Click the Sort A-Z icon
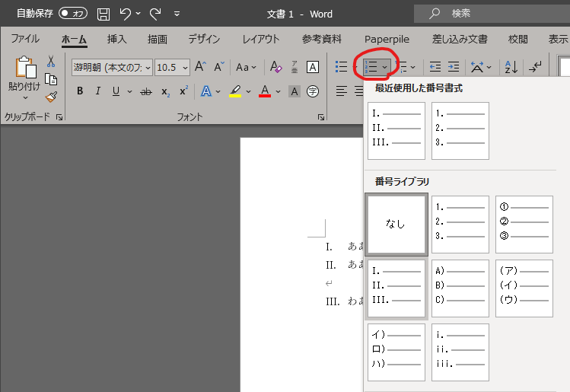This screenshot has height=392, width=570. click(x=511, y=67)
